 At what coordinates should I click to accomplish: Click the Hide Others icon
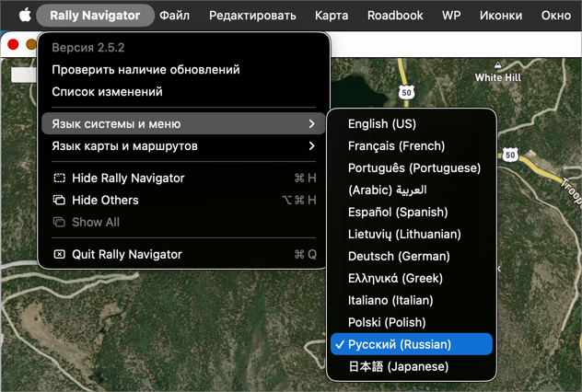click(x=59, y=200)
